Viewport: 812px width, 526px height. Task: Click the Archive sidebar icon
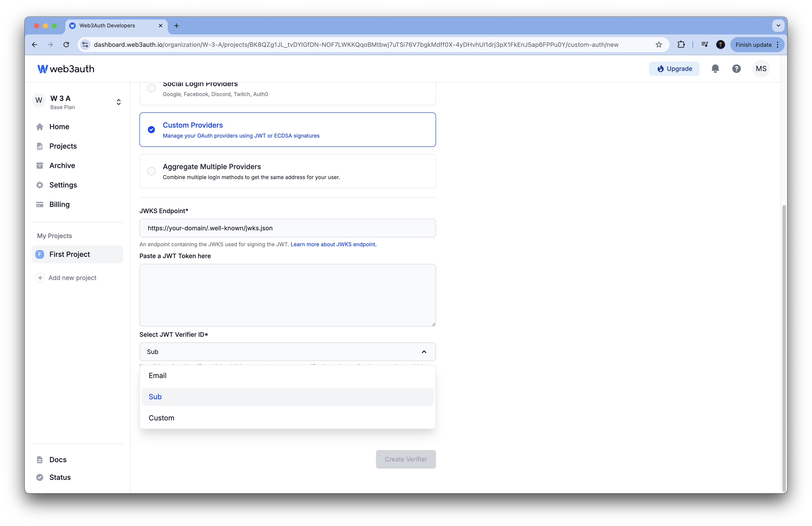pos(39,166)
